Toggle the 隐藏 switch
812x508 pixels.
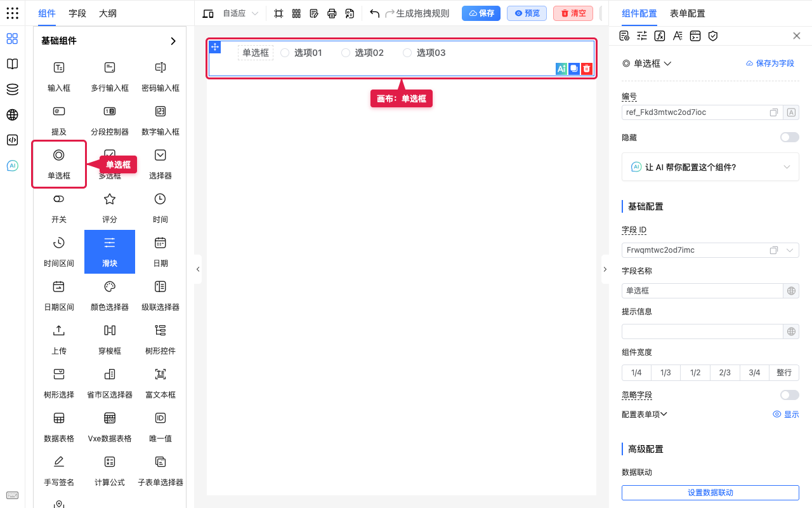pyautogui.click(x=790, y=137)
